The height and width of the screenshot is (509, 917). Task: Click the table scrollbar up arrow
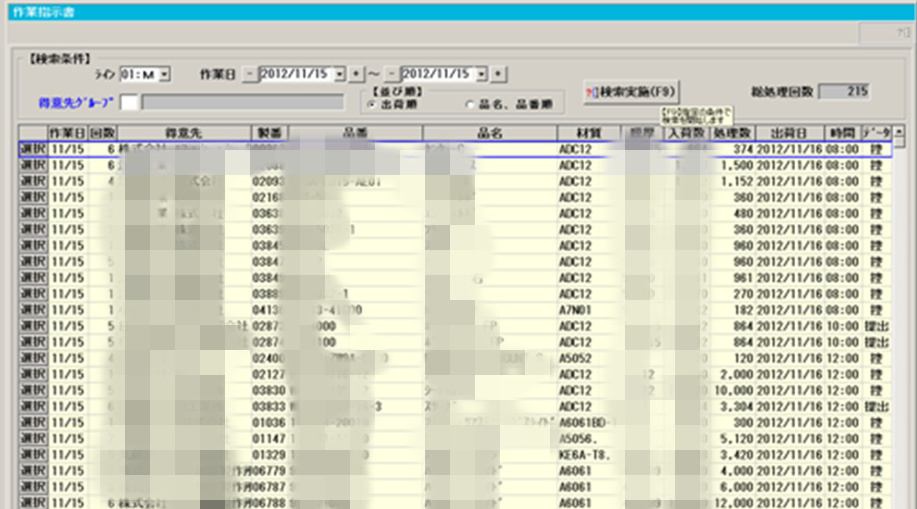click(899, 133)
